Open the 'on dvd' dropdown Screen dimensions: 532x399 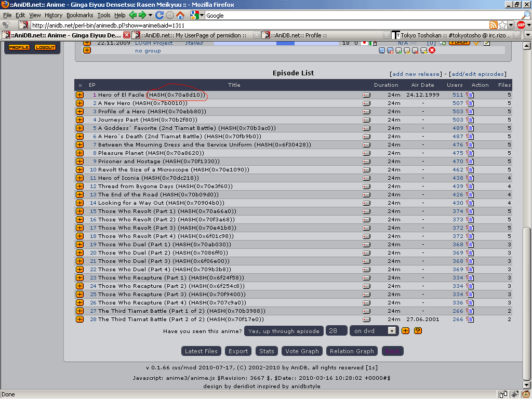[x=392, y=331]
